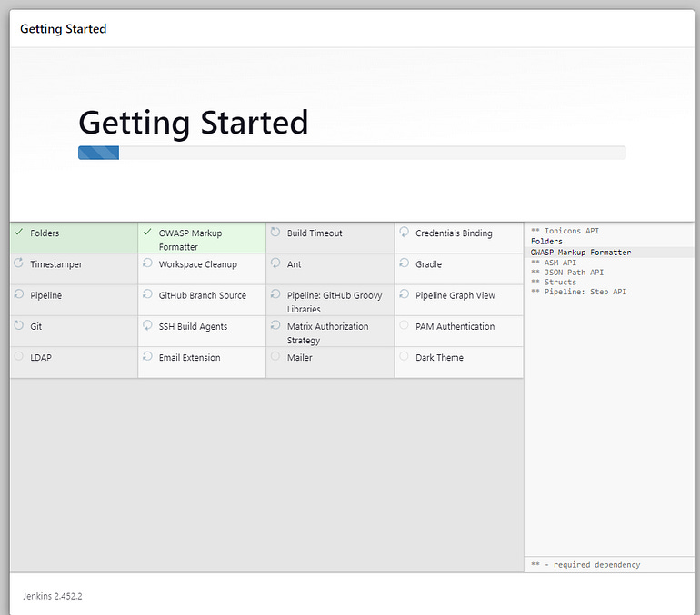Click the OWASP Markup Formatter log entry
This screenshot has width=700, height=615.
click(581, 253)
